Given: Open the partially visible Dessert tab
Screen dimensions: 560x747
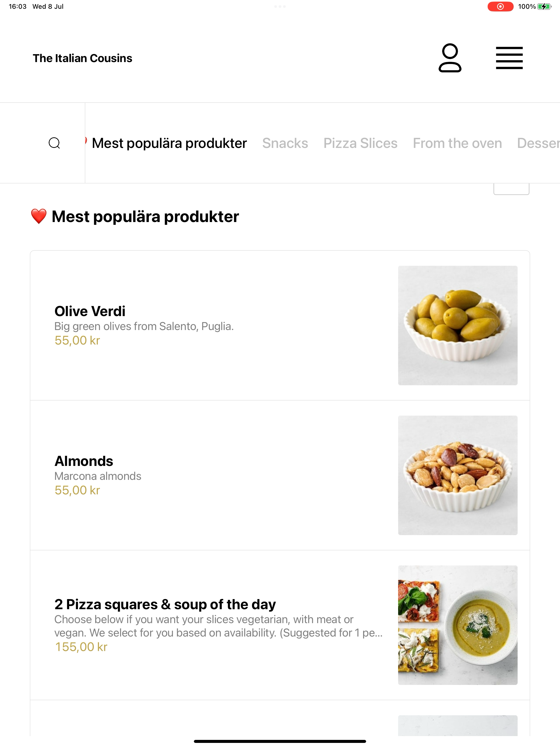Looking at the screenshot, I should pyautogui.click(x=538, y=143).
